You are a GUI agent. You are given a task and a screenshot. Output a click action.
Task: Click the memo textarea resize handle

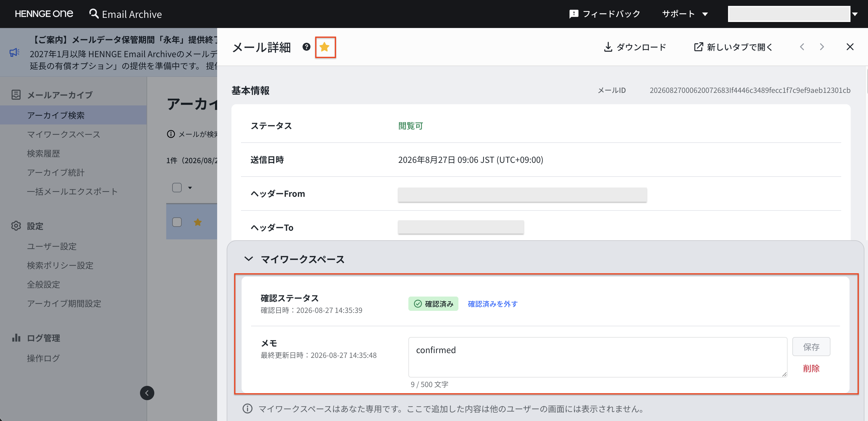[784, 374]
